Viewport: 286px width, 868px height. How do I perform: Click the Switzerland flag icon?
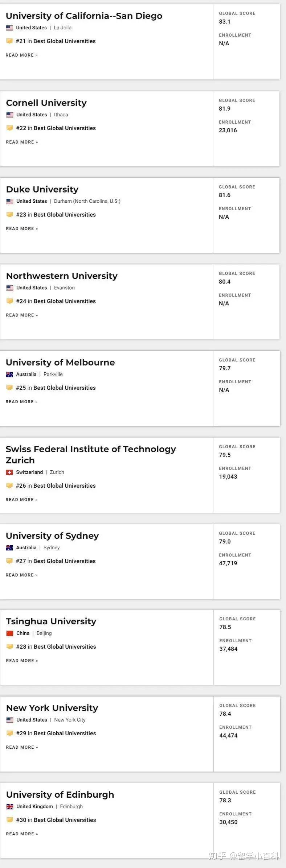click(9, 472)
